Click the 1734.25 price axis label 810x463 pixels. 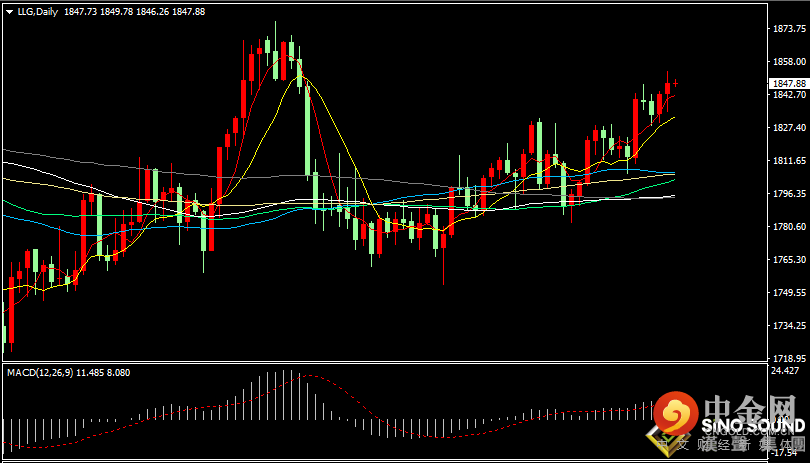click(791, 326)
